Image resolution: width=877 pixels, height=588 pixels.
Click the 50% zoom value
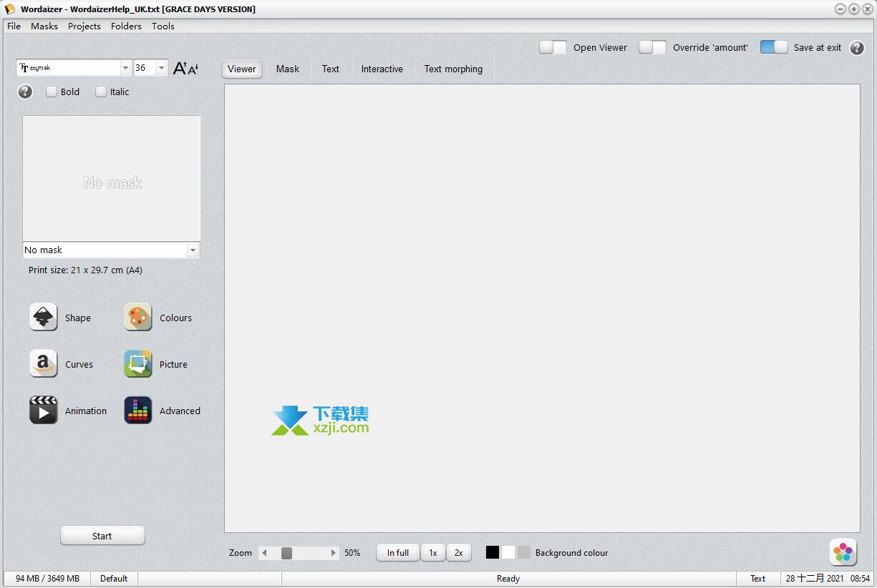coord(352,552)
